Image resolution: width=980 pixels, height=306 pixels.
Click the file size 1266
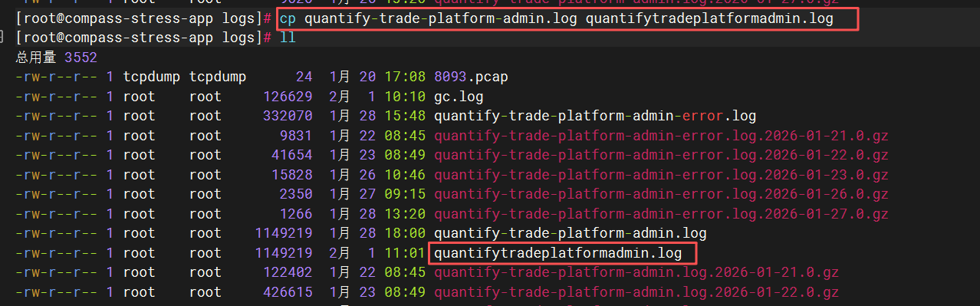(x=296, y=213)
